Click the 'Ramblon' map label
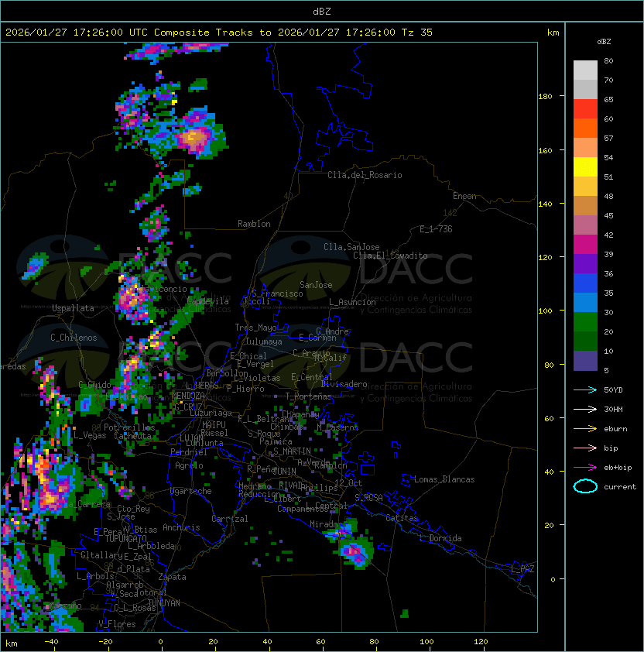The image size is (644, 652). (x=254, y=224)
